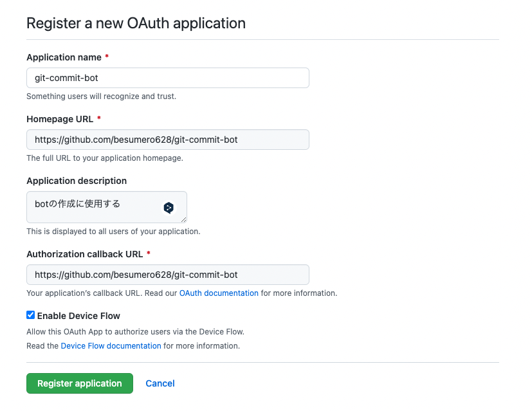Image resolution: width=532 pixels, height=411 pixels.
Task: Click the Authorization callback URL field
Action: [x=167, y=274]
